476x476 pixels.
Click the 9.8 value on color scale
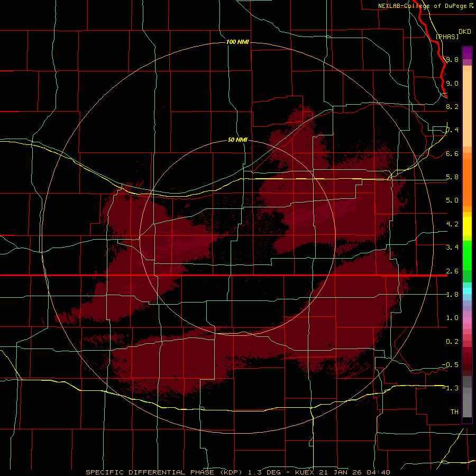[x=452, y=59]
